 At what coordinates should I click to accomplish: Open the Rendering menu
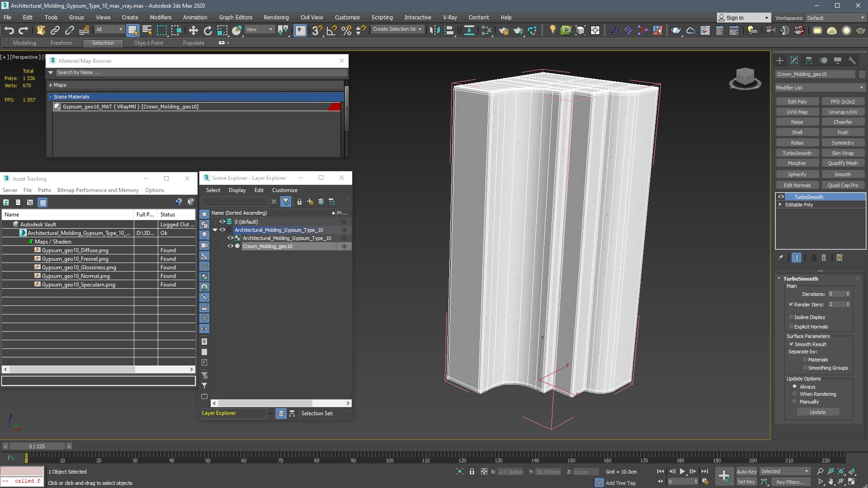tap(276, 17)
